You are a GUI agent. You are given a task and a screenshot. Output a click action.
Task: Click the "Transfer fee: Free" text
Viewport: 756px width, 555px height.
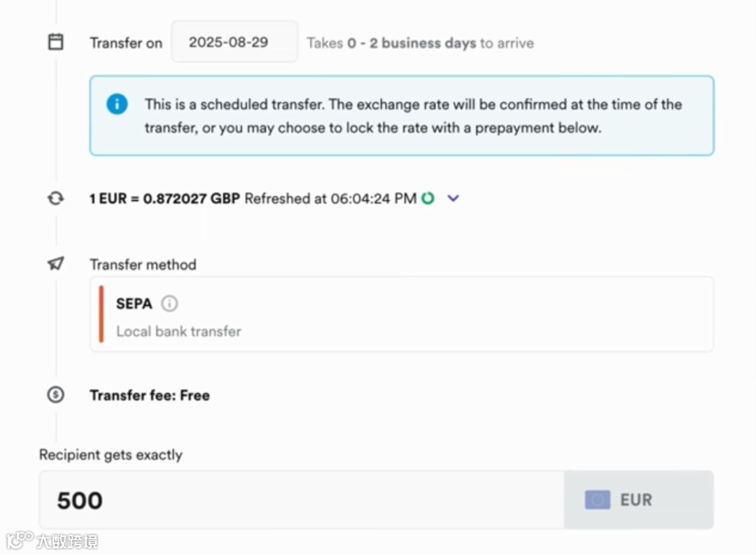[x=150, y=395]
